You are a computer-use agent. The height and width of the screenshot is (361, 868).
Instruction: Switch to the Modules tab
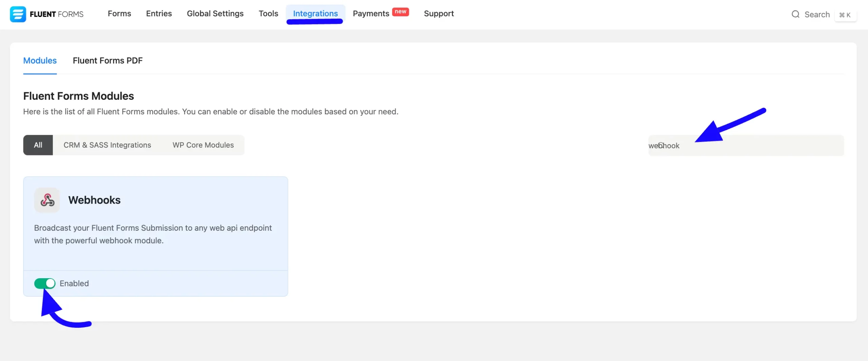tap(40, 60)
